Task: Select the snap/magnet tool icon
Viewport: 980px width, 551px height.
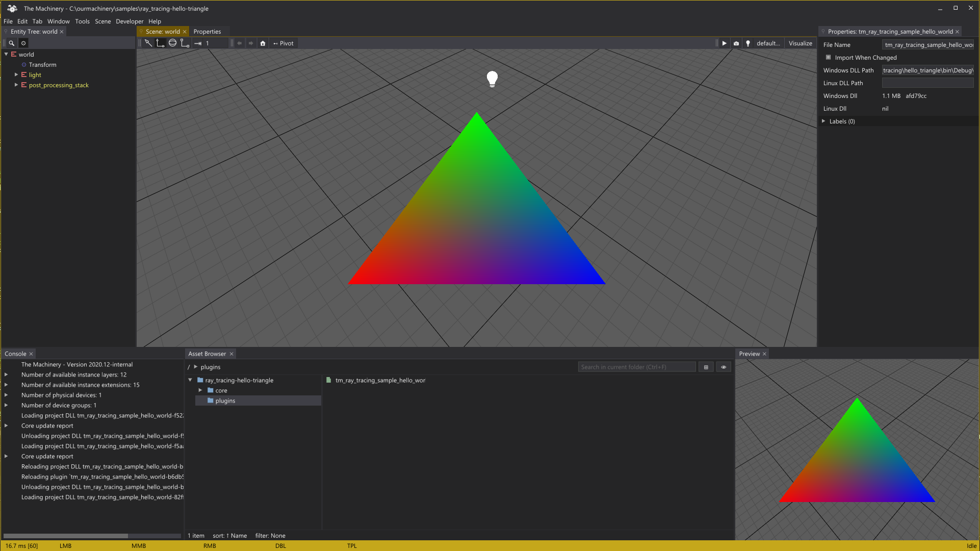Action: point(198,43)
